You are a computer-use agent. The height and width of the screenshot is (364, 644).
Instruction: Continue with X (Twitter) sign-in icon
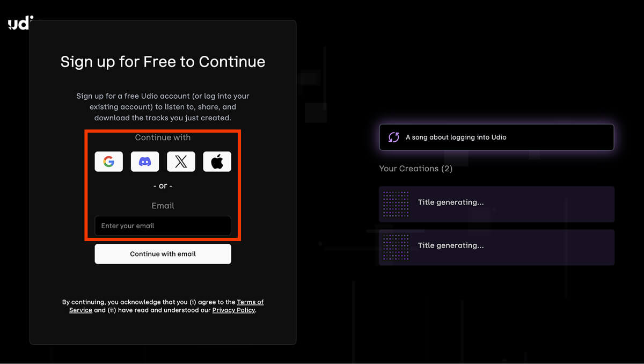181,162
